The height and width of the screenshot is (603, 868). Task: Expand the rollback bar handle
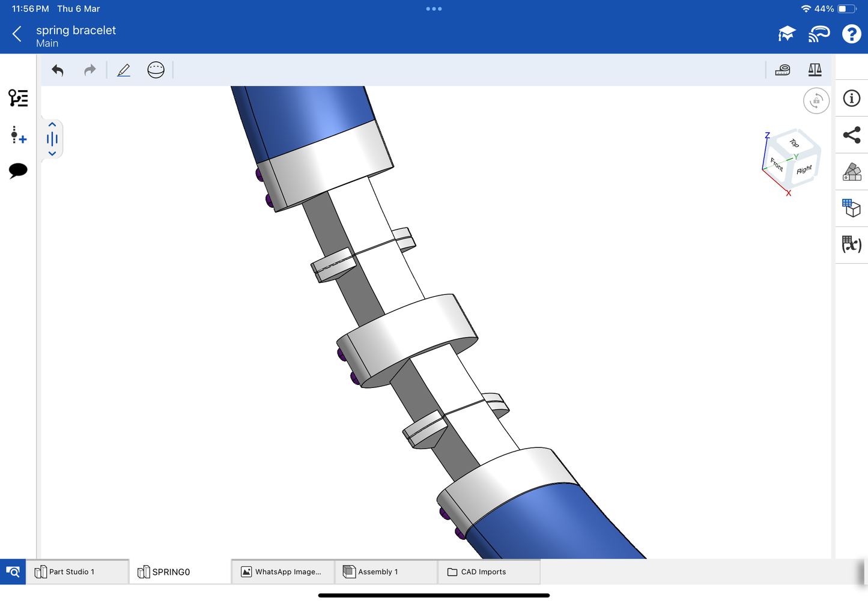click(x=52, y=139)
